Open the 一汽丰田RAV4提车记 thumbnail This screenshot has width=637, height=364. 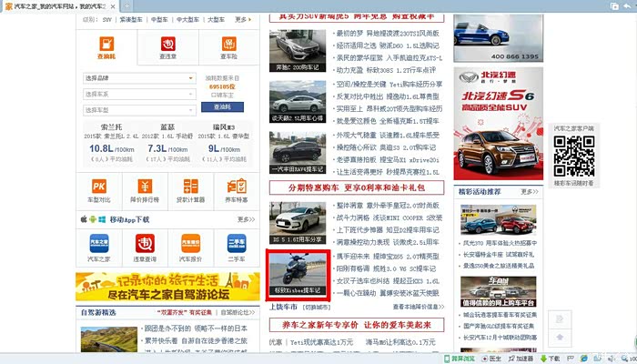[x=298, y=152]
